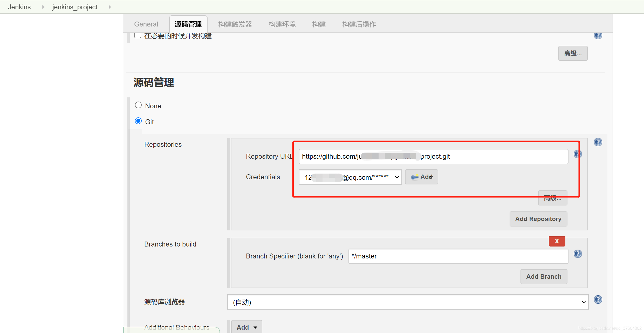Click the help icon near 并发构建 checkbox

tap(598, 35)
